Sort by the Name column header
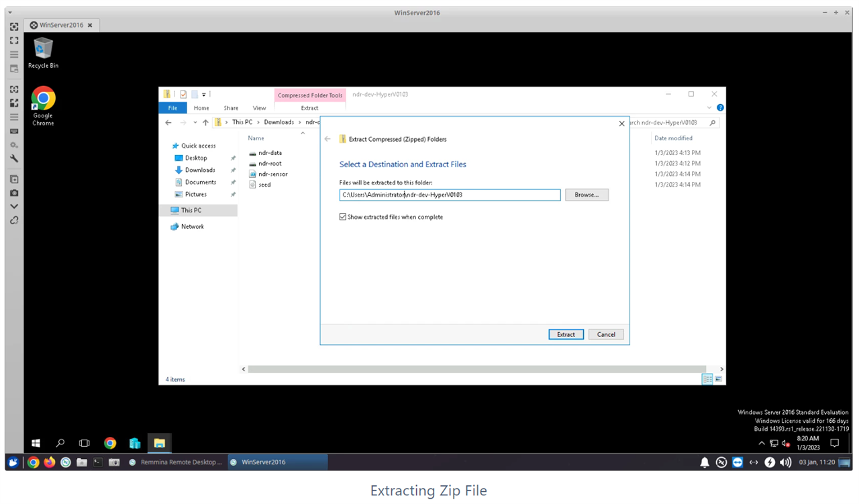This screenshot has width=859, height=504. 256,138
